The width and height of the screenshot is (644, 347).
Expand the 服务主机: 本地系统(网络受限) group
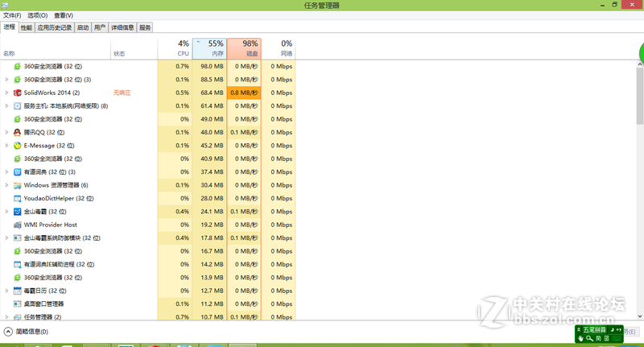pos(6,106)
